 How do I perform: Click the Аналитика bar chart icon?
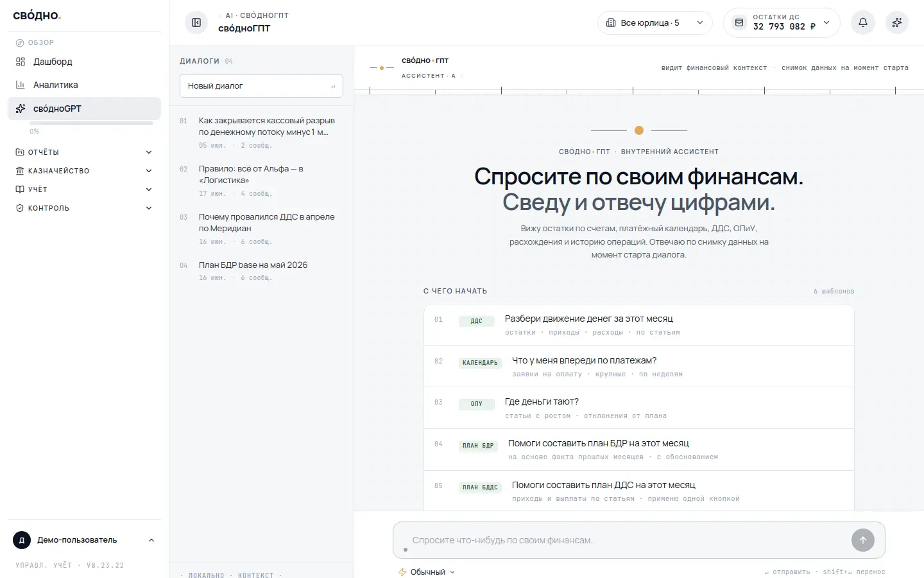[x=21, y=85]
